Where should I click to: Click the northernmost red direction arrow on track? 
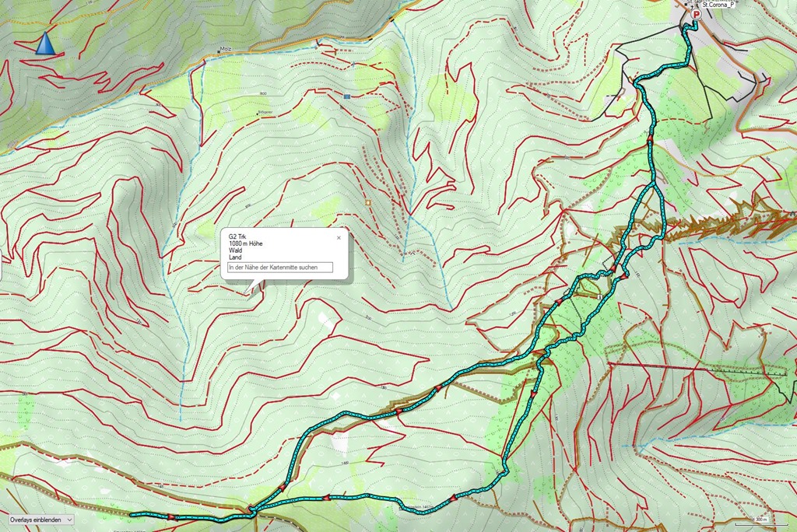click(x=649, y=140)
